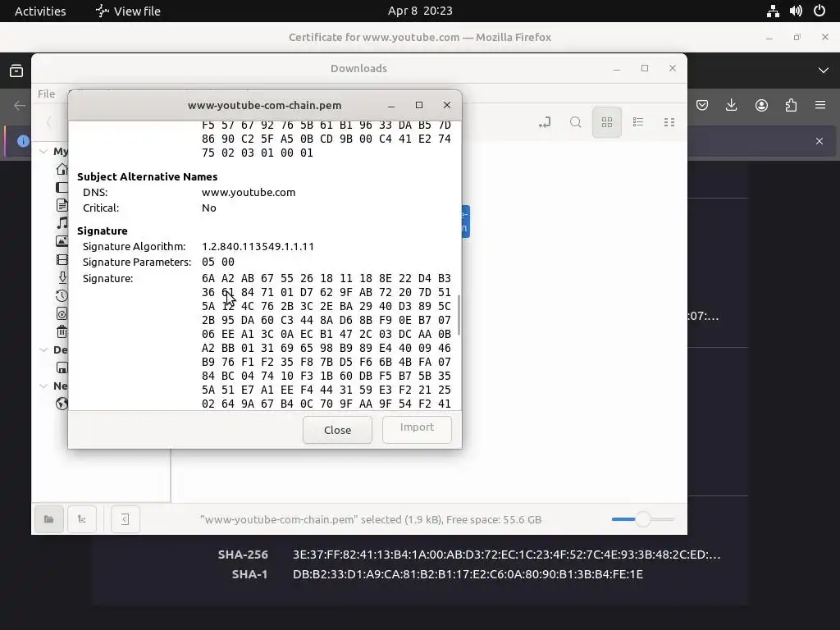
Task: Open Firefox application hamburger menu
Action: click(820, 105)
